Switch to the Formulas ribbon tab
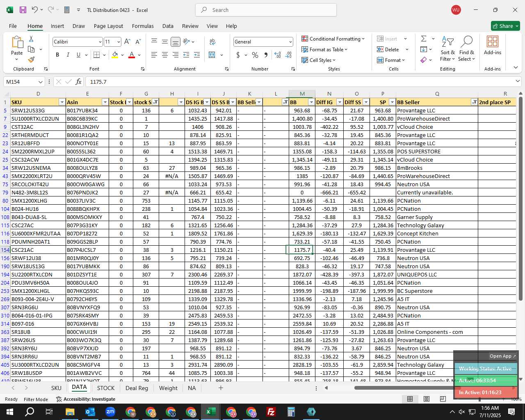This screenshot has width=525, height=420. (143, 26)
